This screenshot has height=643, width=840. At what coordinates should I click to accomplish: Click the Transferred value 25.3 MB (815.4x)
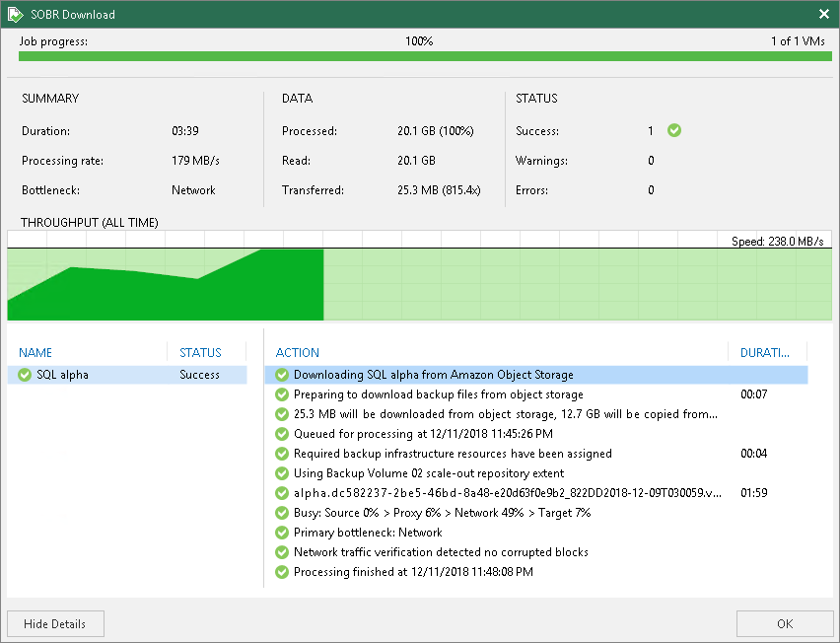pyautogui.click(x=439, y=190)
